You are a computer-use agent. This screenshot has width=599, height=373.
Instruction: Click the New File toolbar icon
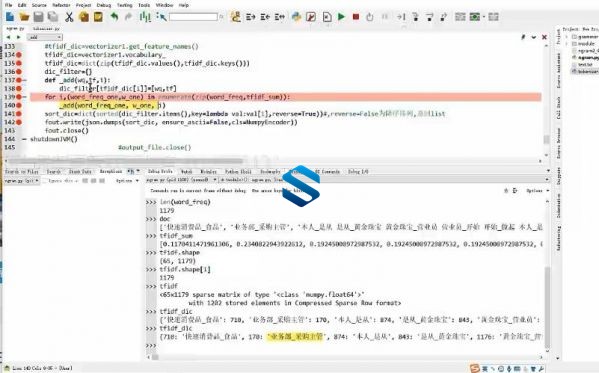click(10, 17)
